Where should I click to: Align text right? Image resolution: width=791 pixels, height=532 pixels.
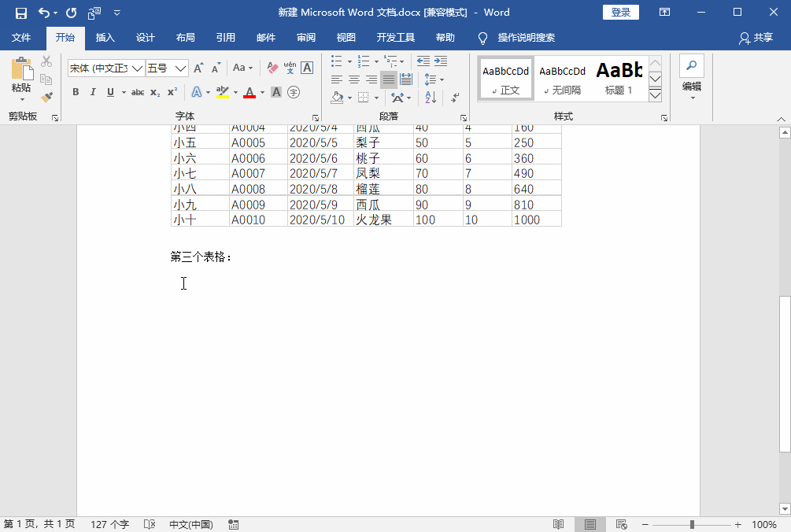click(x=371, y=79)
